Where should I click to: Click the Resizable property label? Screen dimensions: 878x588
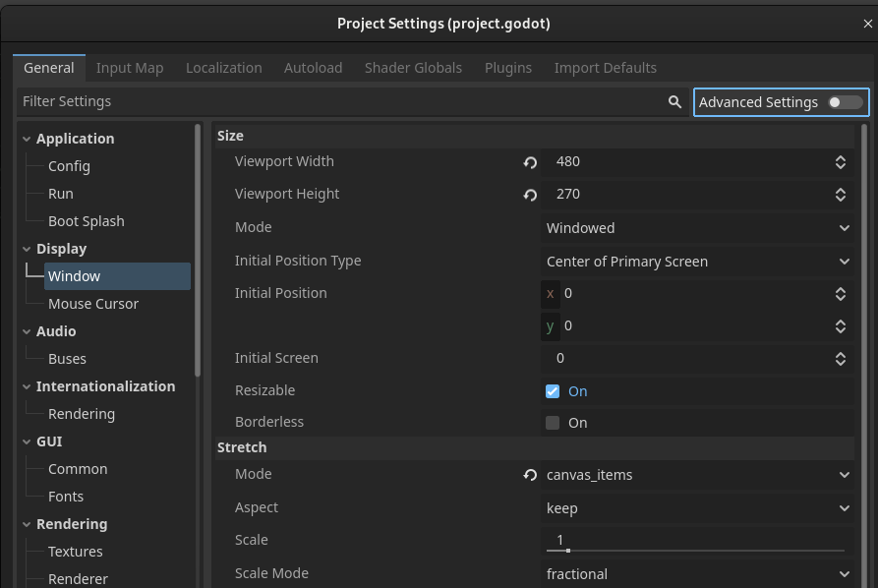(264, 391)
